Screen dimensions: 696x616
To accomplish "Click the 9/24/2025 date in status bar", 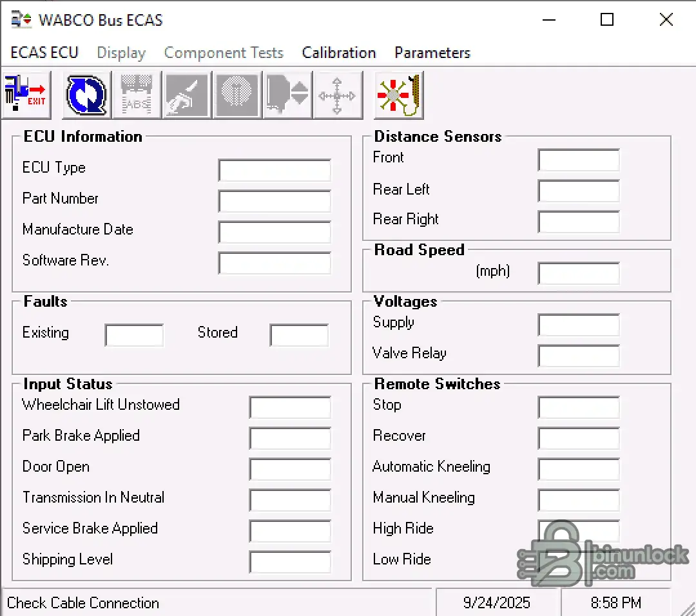I will [x=496, y=602].
